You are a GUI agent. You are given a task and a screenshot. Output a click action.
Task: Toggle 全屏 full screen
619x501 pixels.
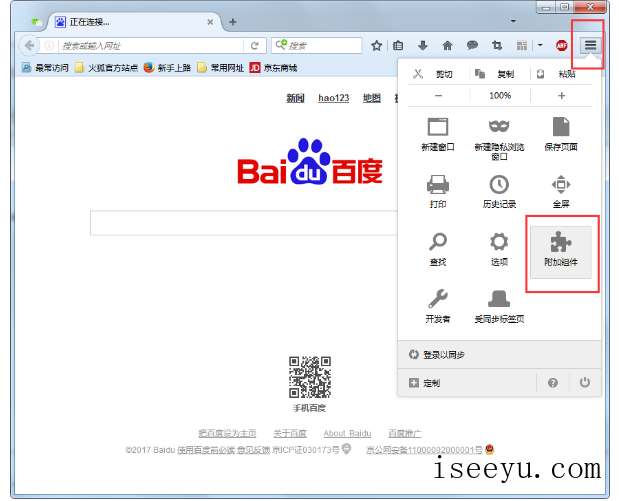tap(561, 191)
